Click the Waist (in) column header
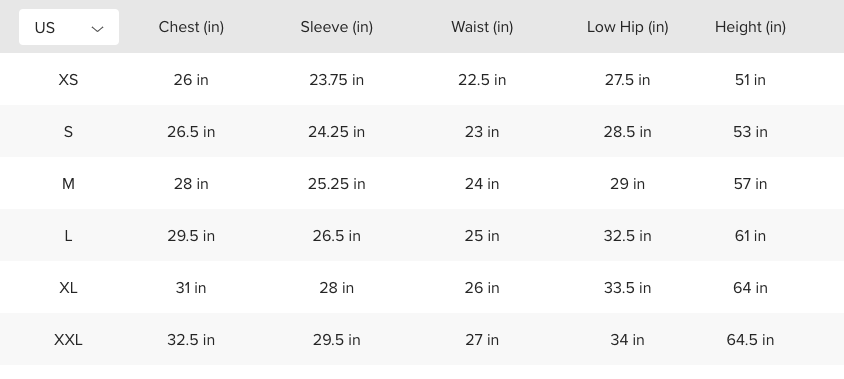Viewport: 844px width, 379px height. coord(482,27)
